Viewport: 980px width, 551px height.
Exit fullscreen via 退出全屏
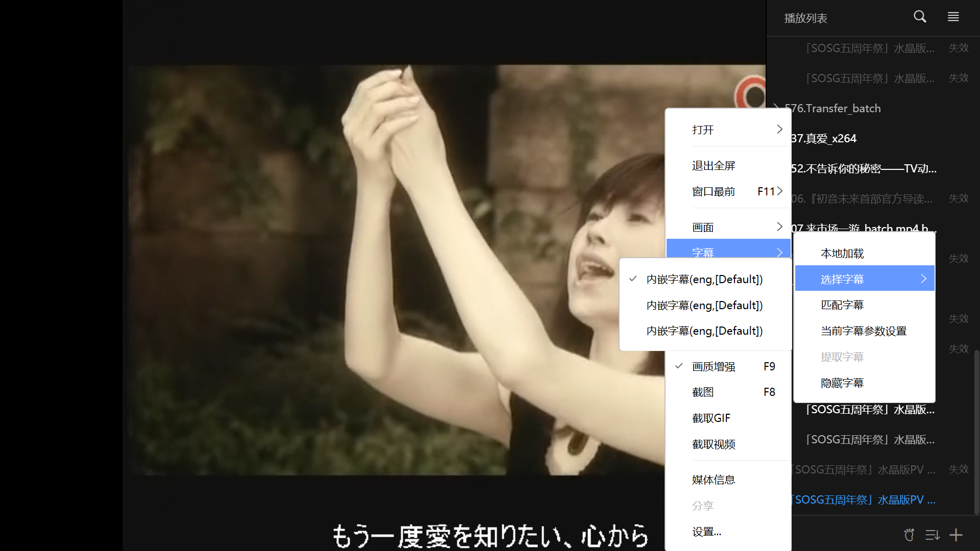coord(714,165)
